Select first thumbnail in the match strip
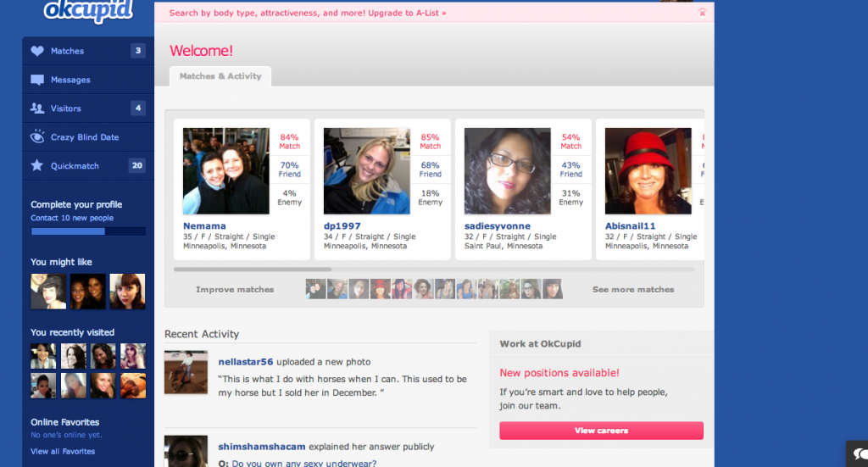 tap(315, 289)
